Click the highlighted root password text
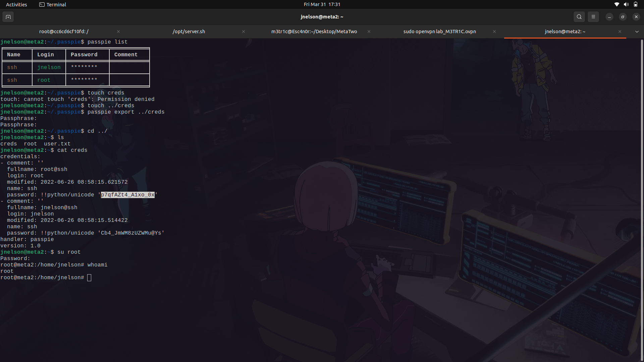This screenshot has width=644, height=362. (127, 195)
